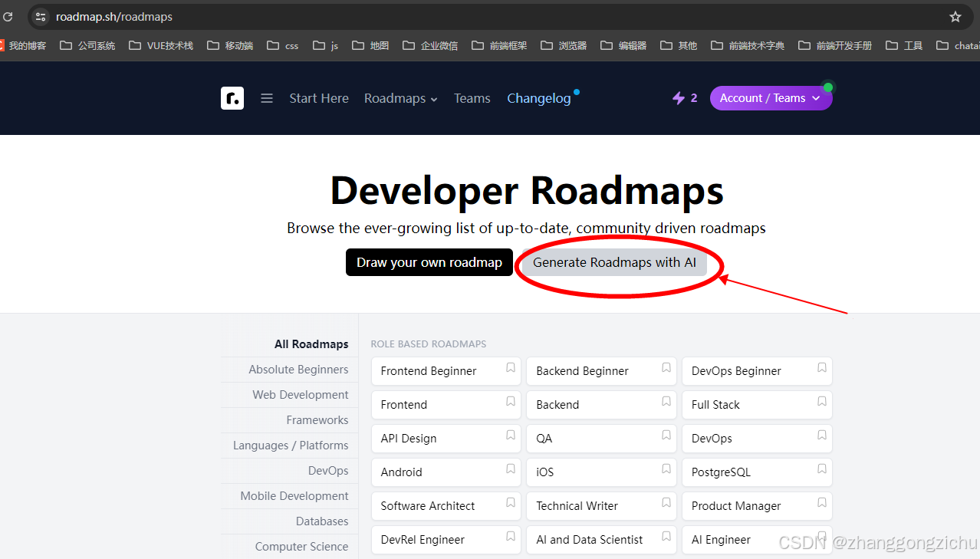Bookmark the Backend roadmap

[666, 402]
